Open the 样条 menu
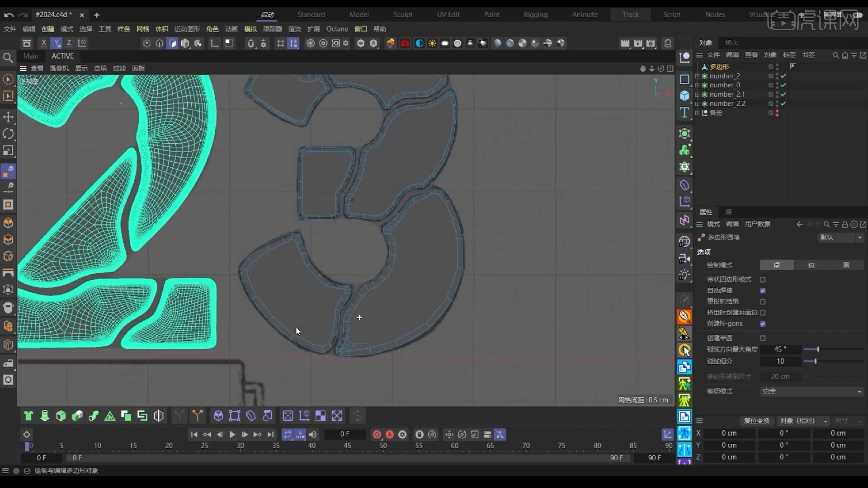868x488 pixels. coord(123,29)
